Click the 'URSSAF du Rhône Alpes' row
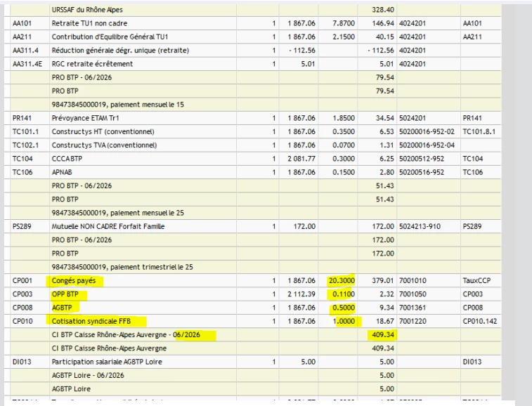 tap(252, 10)
